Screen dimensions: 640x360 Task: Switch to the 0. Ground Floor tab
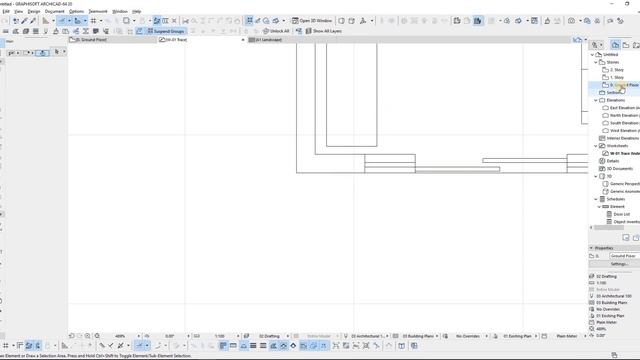click(112, 40)
